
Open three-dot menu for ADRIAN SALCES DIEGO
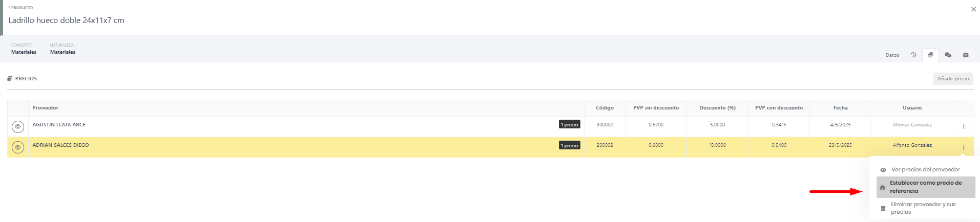(x=963, y=147)
